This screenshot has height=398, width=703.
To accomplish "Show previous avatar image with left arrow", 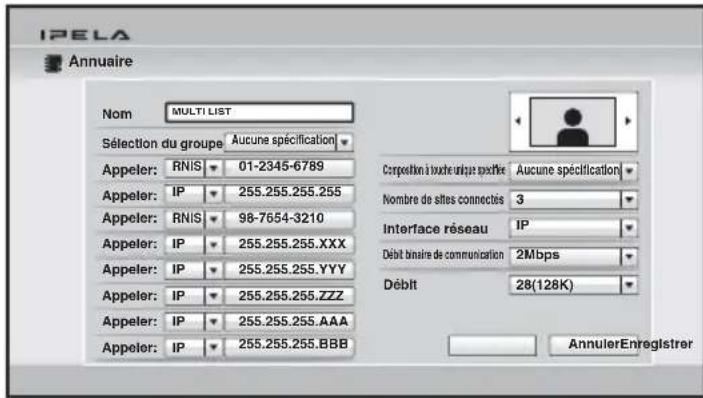I will coord(518,121).
